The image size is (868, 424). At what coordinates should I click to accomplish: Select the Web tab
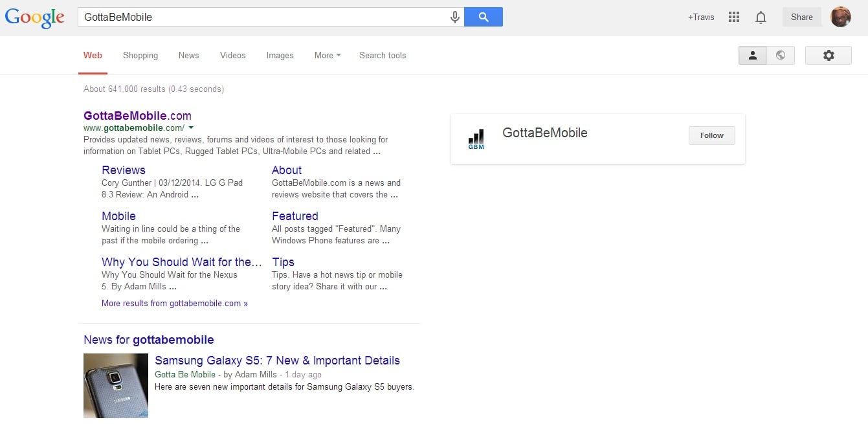93,56
